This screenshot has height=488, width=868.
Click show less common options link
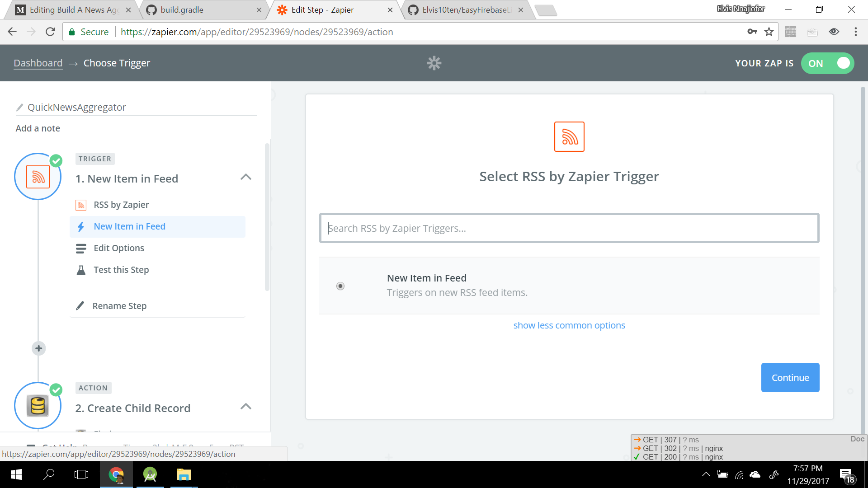click(x=569, y=325)
